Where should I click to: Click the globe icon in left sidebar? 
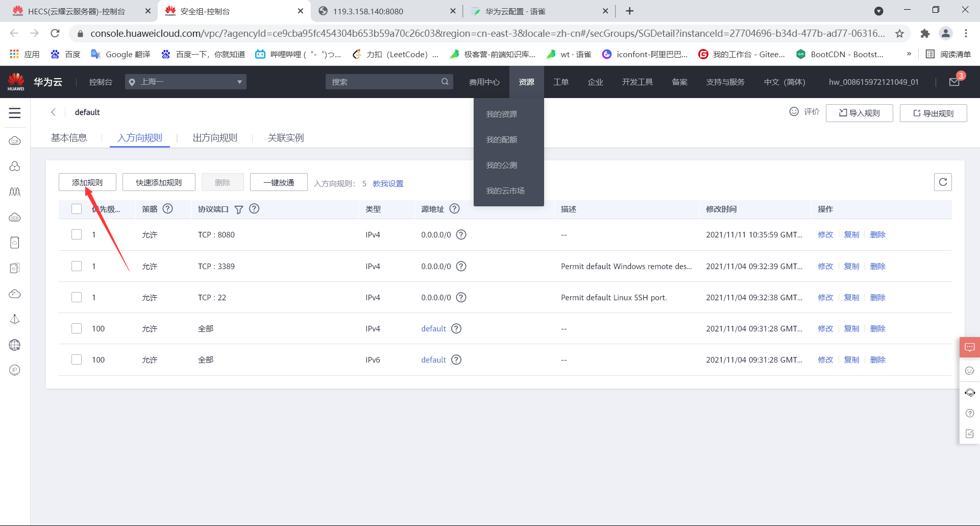15,345
